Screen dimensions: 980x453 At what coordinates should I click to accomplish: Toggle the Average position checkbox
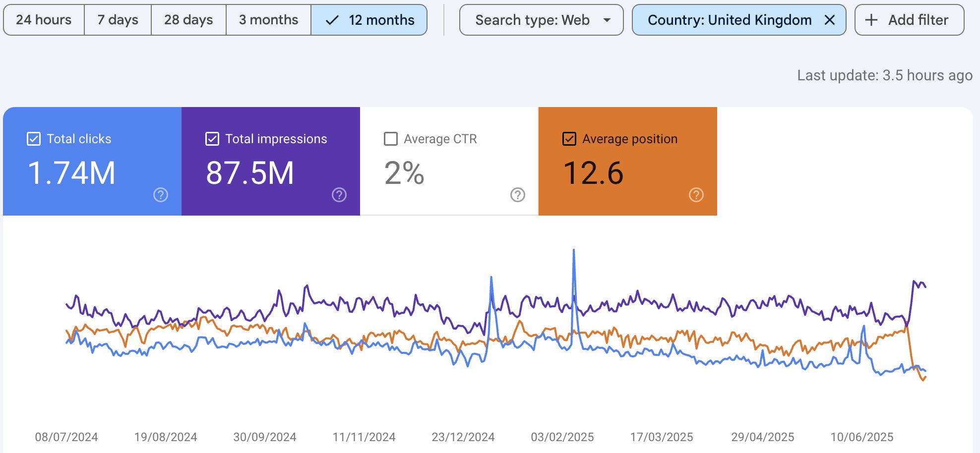tap(569, 139)
